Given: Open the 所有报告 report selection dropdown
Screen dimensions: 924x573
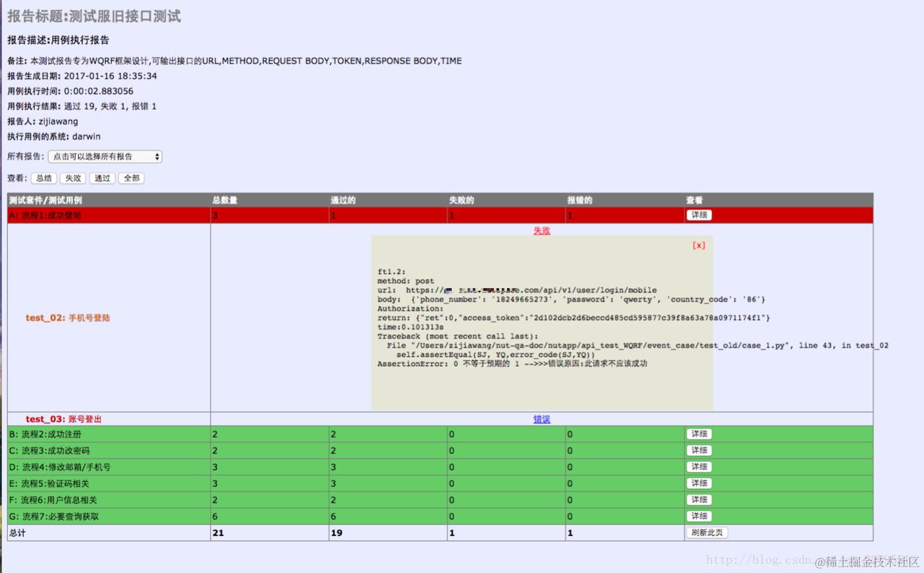Looking at the screenshot, I should pos(105,157).
